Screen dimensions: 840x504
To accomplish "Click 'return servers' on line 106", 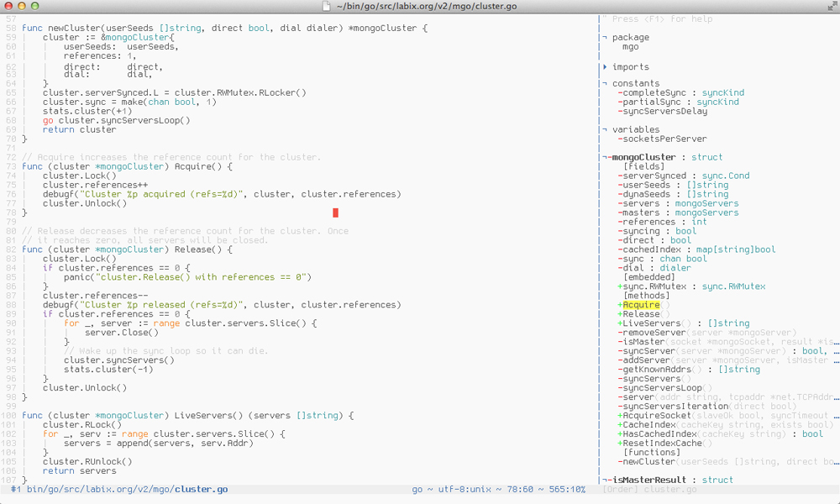I will point(79,470).
